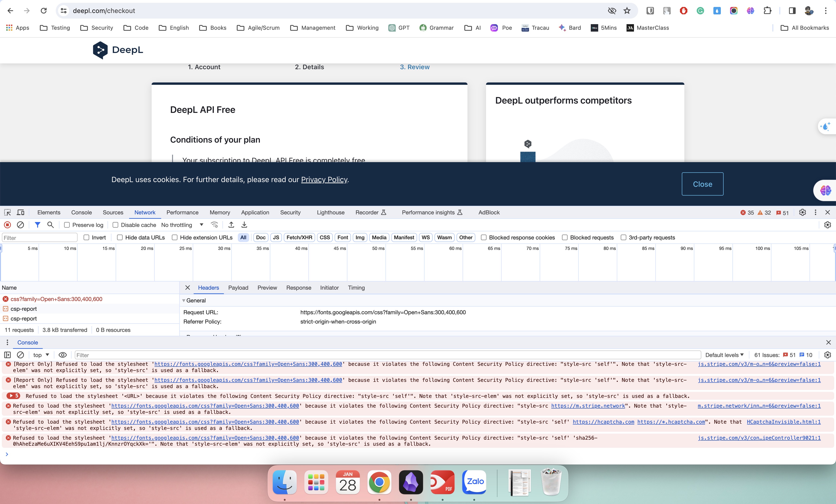Open DevTools customize three-dot menu
This screenshot has height=504, width=836.
tap(815, 213)
